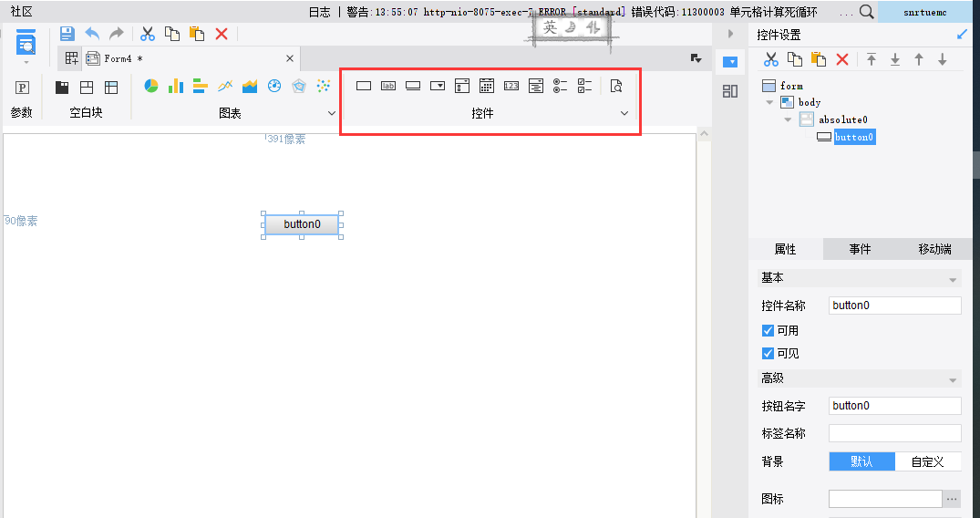Image resolution: width=980 pixels, height=518 pixels.
Task: Switch to the 属性 tab
Action: pos(786,249)
